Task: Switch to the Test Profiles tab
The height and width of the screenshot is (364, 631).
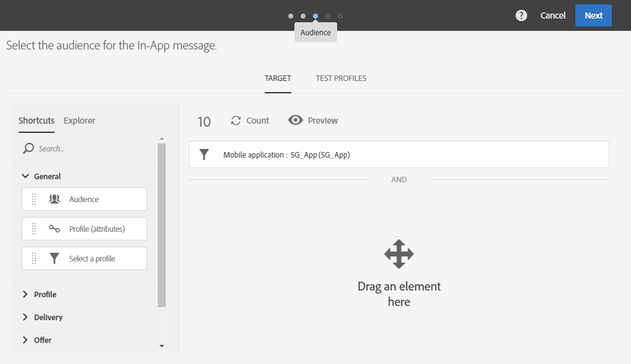Action: point(341,78)
